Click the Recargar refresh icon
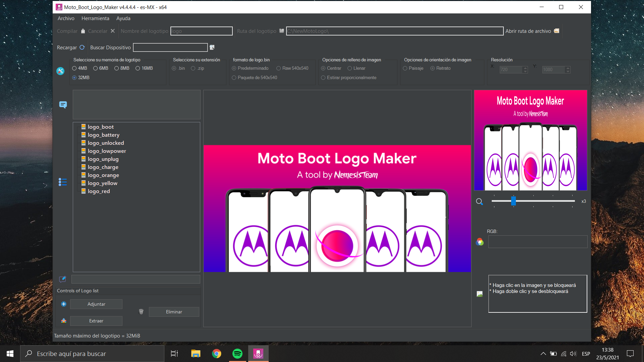644x362 pixels. (82, 47)
